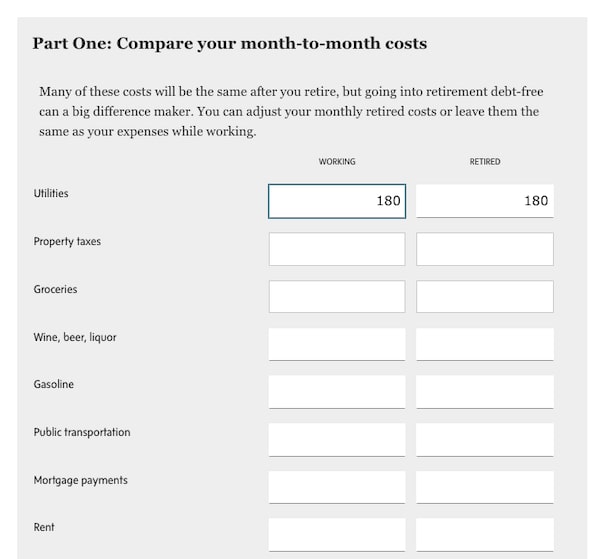The width and height of the screenshot is (600, 559).
Task: Click Working field for Wine, beer, liquor
Action: [336, 344]
